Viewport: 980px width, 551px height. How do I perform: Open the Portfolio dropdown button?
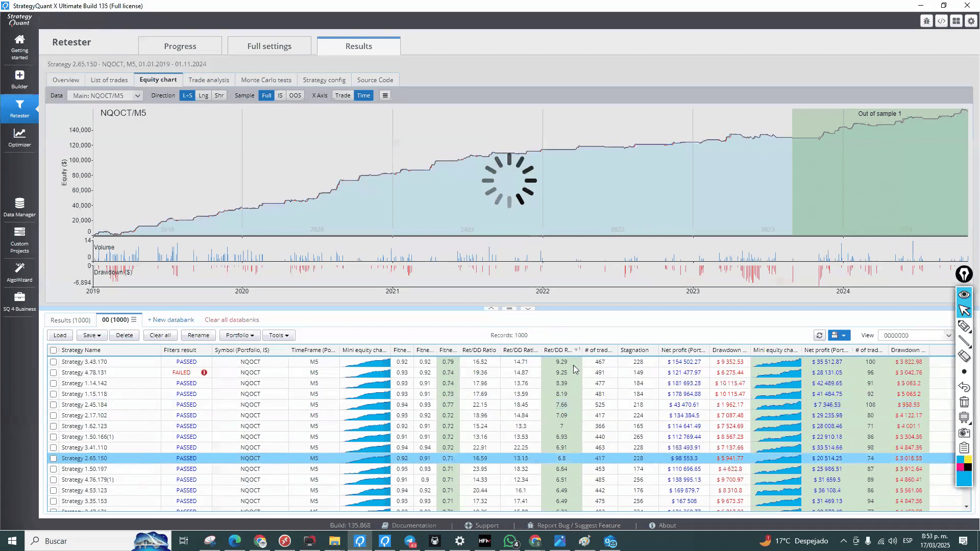click(239, 335)
